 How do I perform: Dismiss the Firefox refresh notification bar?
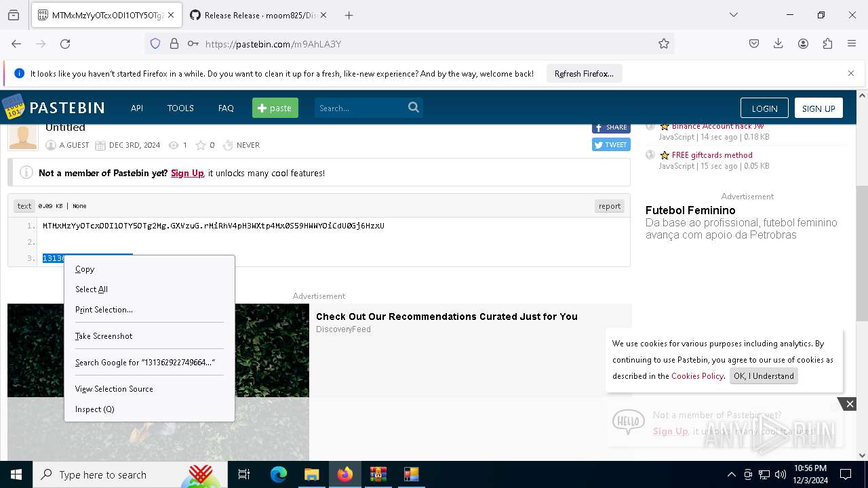[x=850, y=73]
